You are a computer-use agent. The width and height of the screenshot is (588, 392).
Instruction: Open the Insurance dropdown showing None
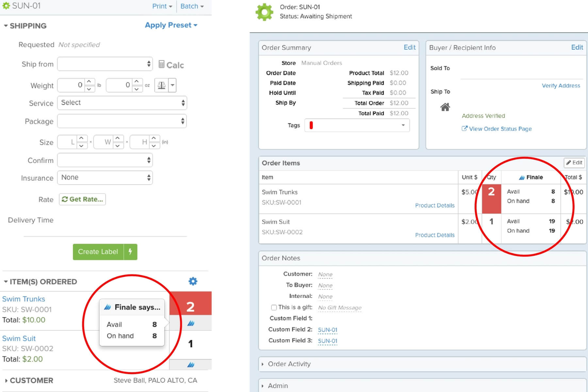pos(105,178)
